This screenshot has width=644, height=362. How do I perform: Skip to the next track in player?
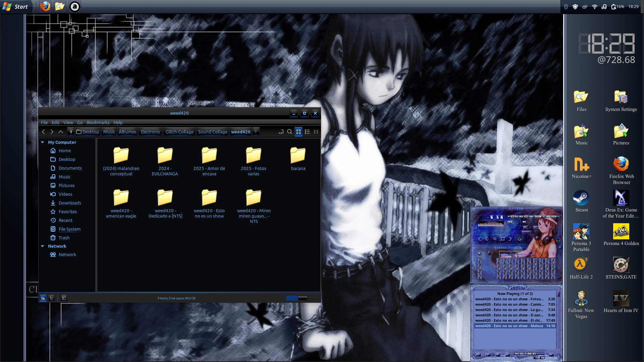pyautogui.click(x=510, y=239)
